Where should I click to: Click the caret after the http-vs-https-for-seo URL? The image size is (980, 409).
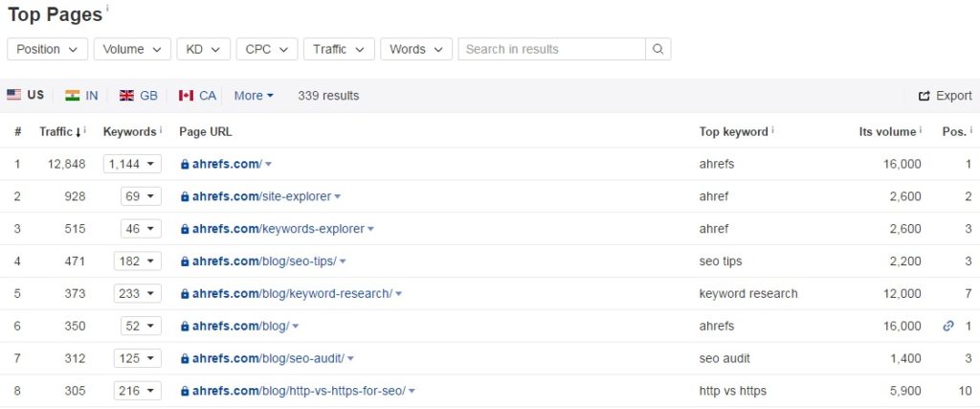pyautogui.click(x=412, y=392)
